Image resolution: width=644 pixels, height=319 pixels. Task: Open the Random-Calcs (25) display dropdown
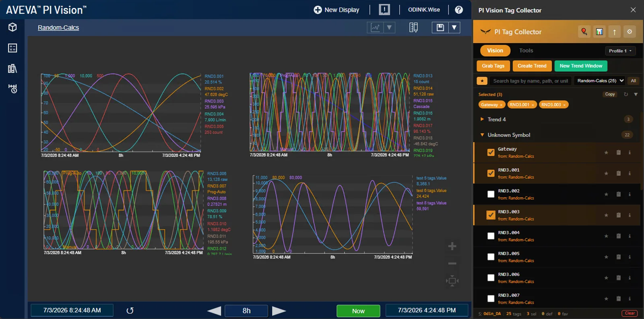pyautogui.click(x=600, y=81)
